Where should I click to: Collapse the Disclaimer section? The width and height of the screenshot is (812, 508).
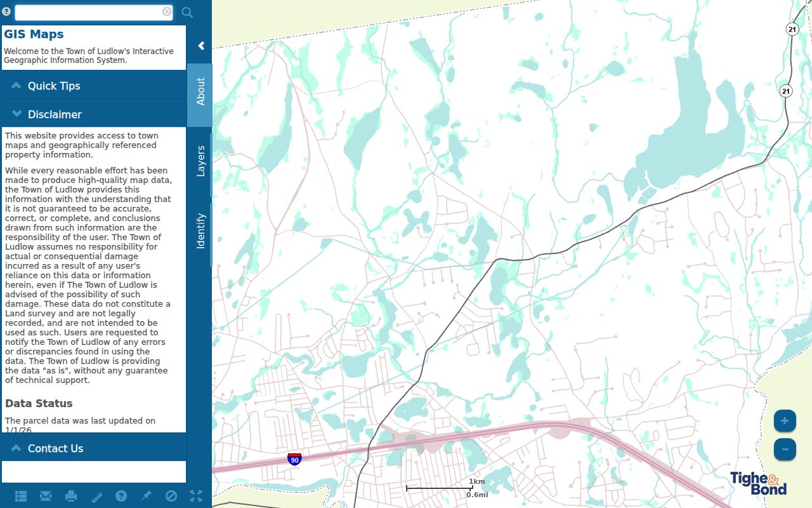click(x=94, y=114)
